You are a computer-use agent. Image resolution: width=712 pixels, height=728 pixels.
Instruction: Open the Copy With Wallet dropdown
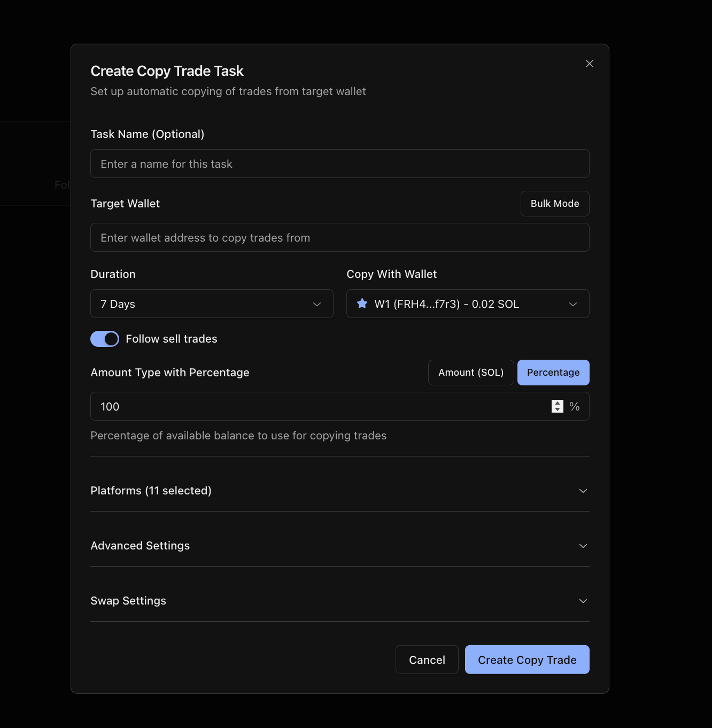468,304
